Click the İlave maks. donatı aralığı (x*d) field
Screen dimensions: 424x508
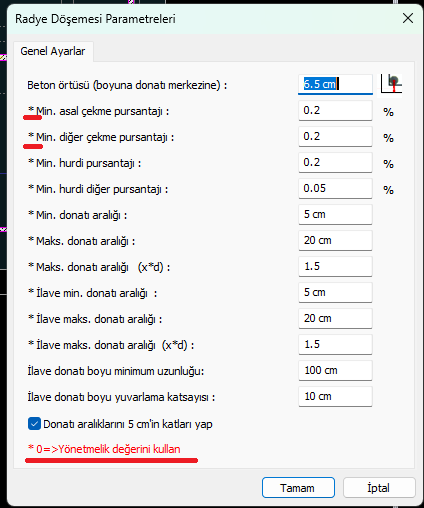tap(335, 344)
